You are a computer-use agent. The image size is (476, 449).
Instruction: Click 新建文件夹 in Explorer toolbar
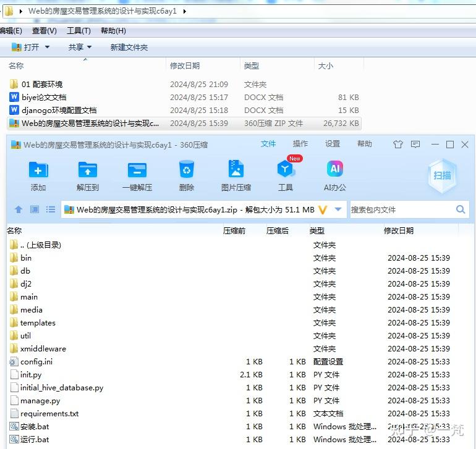129,47
